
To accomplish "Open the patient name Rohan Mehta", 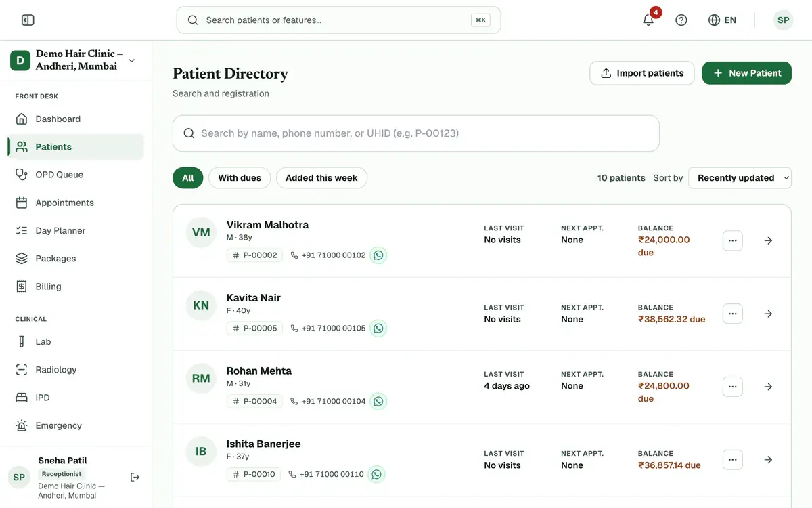I will pos(259,371).
